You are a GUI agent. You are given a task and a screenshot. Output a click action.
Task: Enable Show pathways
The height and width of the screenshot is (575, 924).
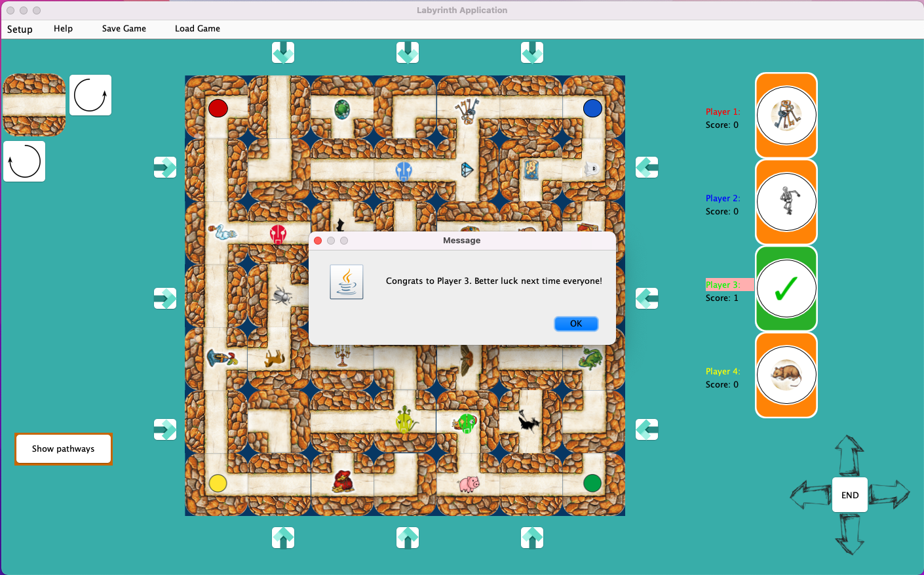coord(63,448)
